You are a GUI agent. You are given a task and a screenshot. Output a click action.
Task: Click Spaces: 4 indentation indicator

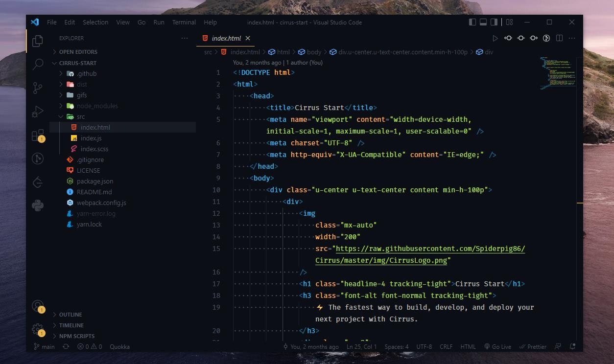[x=397, y=346]
